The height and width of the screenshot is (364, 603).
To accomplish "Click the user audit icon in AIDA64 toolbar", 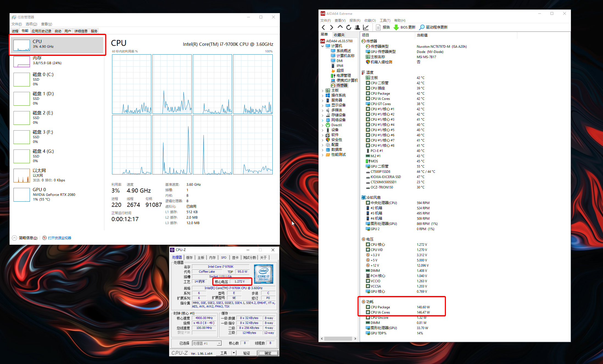I will [x=357, y=27].
